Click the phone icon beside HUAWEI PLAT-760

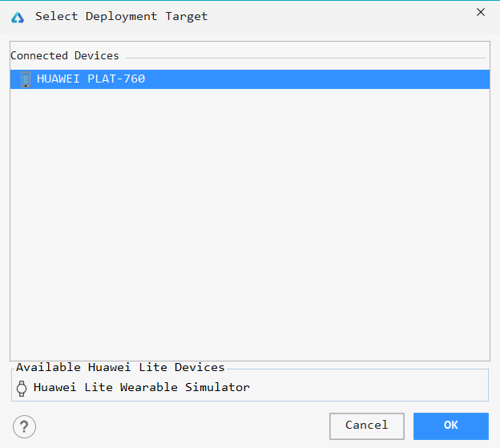(26, 79)
